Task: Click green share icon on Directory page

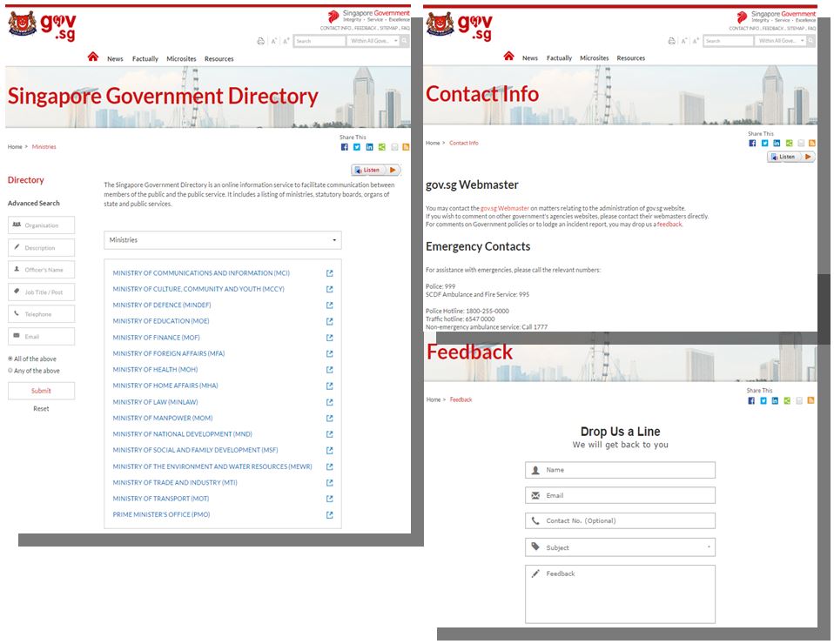Action: coord(381,147)
